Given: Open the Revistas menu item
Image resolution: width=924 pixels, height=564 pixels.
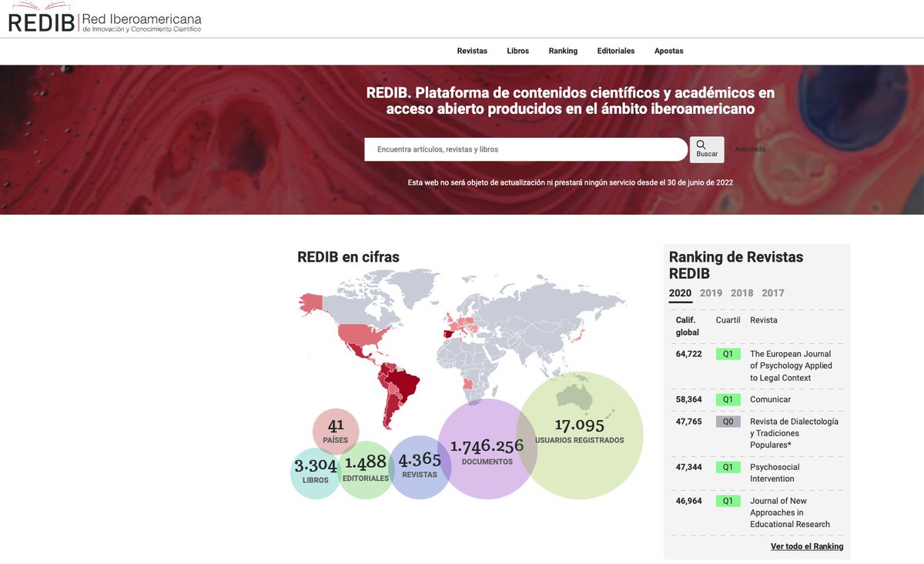Looking at the screenshot, I should [x=472, y=51].
